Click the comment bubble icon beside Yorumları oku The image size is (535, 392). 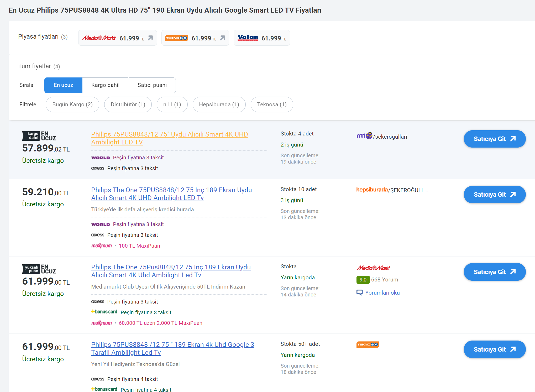click(x=359, y=292)
